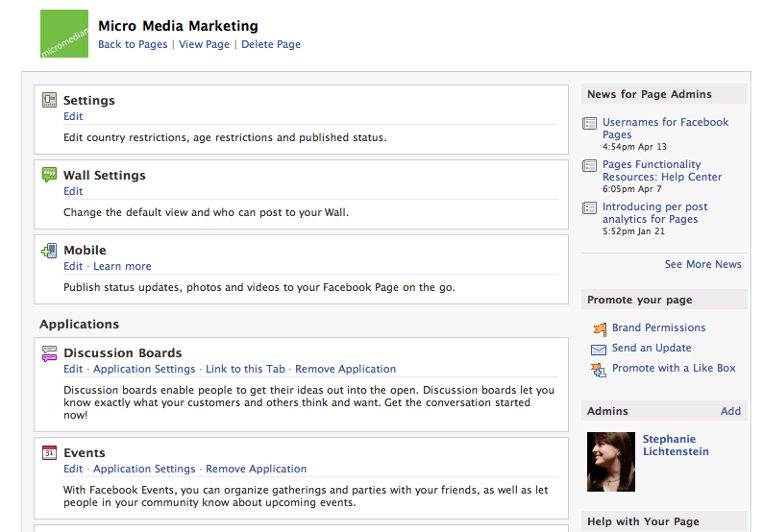The height and width of the screenshot is (532, 763).
Task: Open the Micro Media Marketing page logo
Action: click(64, 34)
